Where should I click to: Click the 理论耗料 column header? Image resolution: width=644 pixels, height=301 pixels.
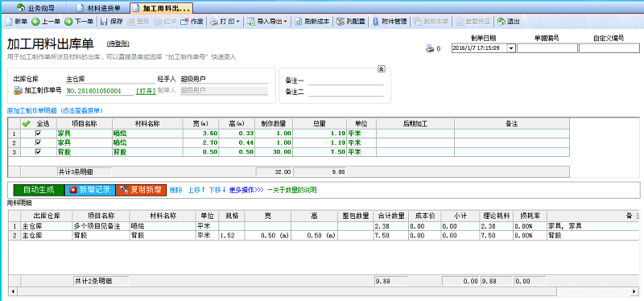point(497,216)
